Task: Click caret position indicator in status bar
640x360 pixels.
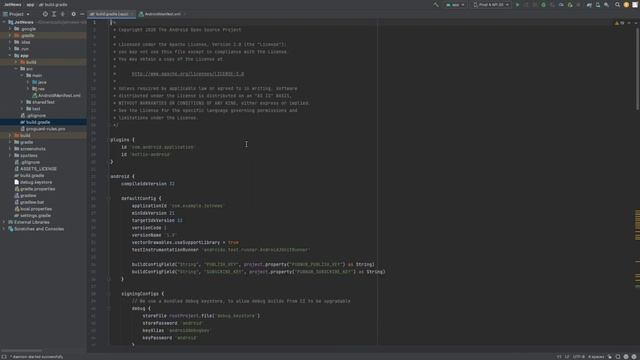Action: point(559,357)
